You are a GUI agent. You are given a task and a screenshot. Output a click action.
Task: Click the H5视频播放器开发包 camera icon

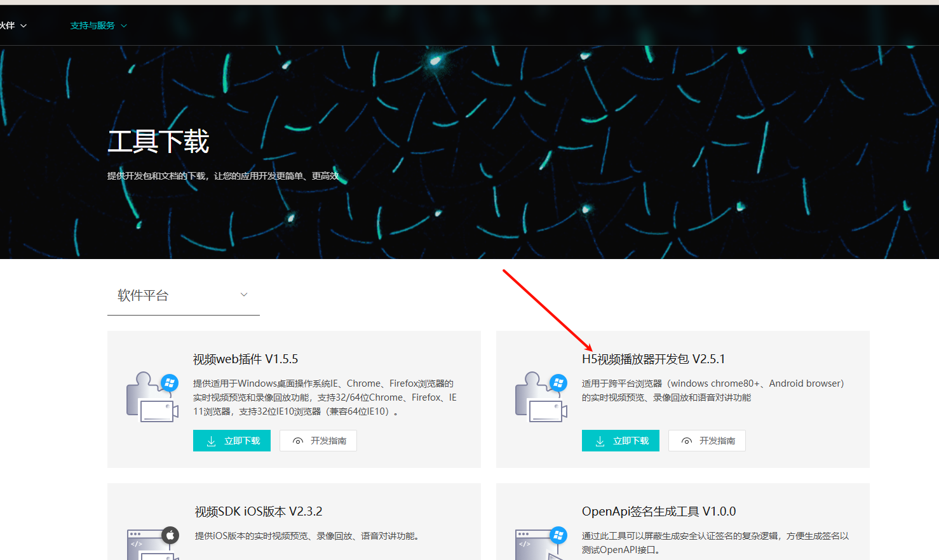(541, 397)
